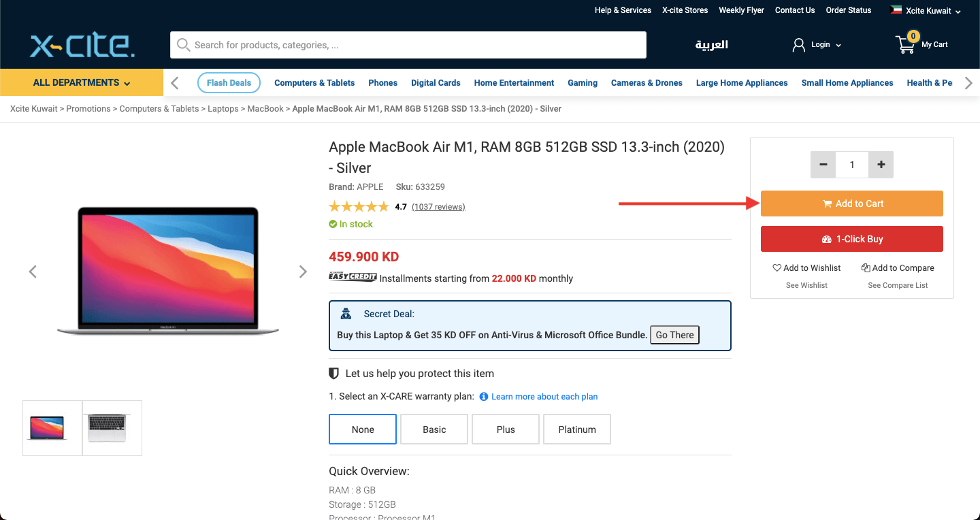Click the shield icon above protection options
Screen dimensions: 980x520
point(333,373)
